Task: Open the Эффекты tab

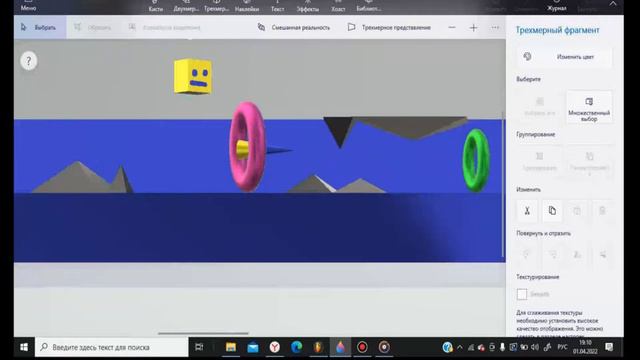Action: [x=308, y=6]
